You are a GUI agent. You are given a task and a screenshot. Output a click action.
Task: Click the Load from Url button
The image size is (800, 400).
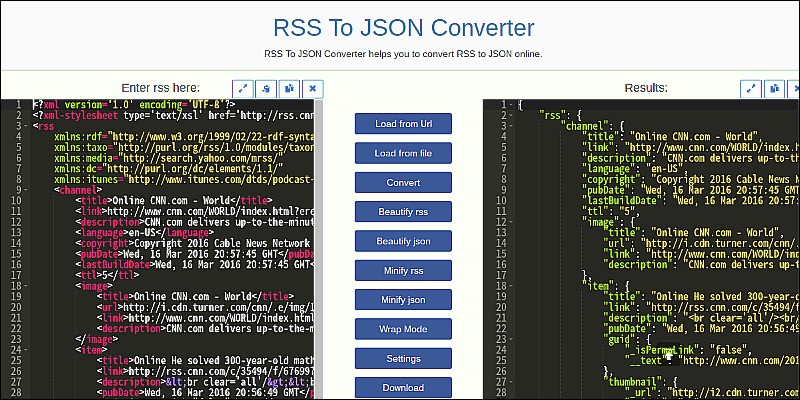[403, 123]
